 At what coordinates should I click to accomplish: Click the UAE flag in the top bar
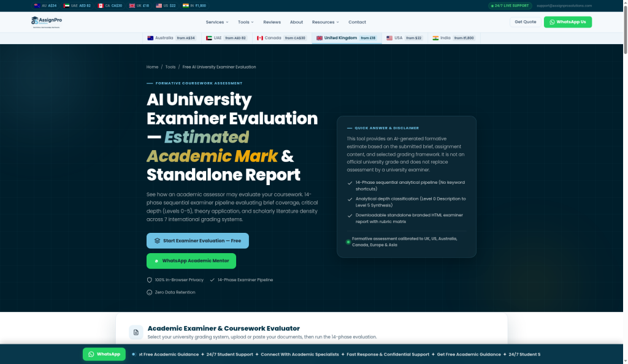click(x=66, y=6)
